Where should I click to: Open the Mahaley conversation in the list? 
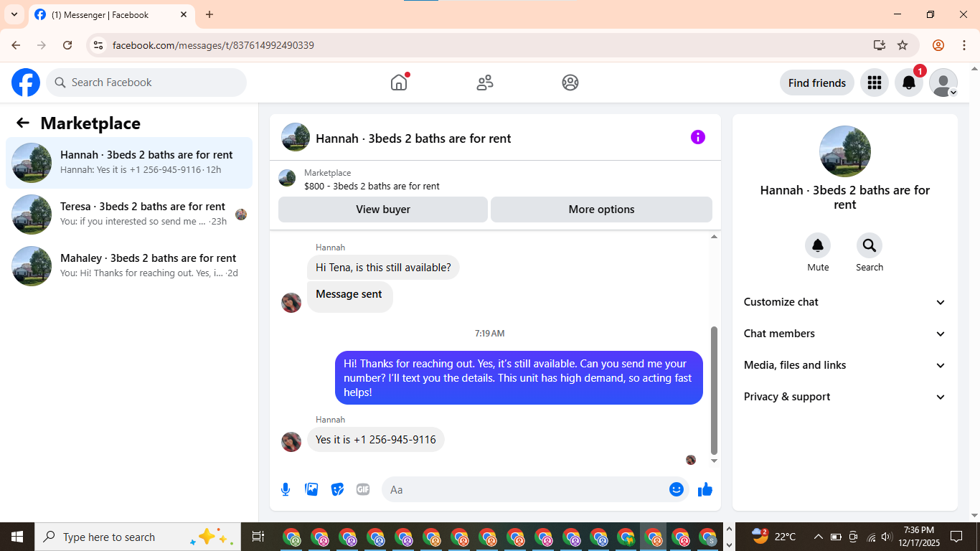coord(129,266)
